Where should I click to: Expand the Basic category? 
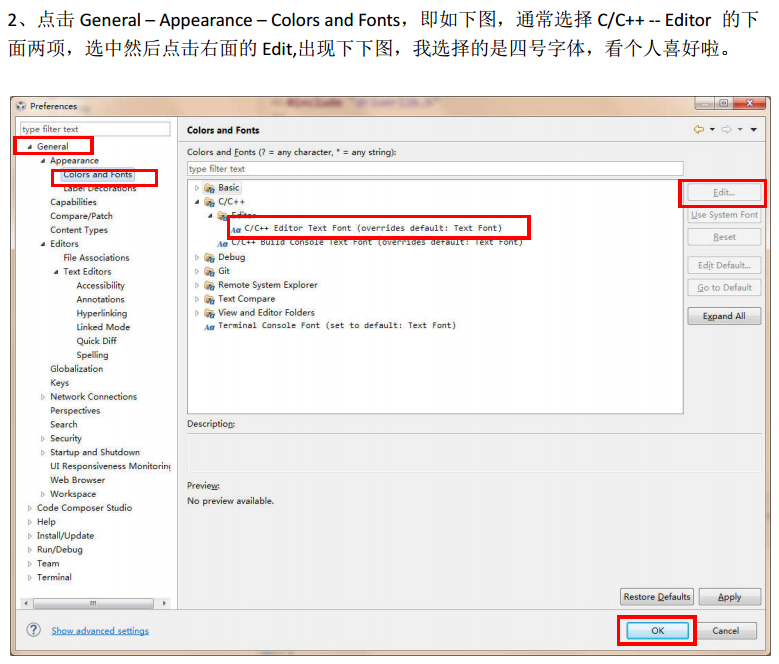[x=197, y=188]
